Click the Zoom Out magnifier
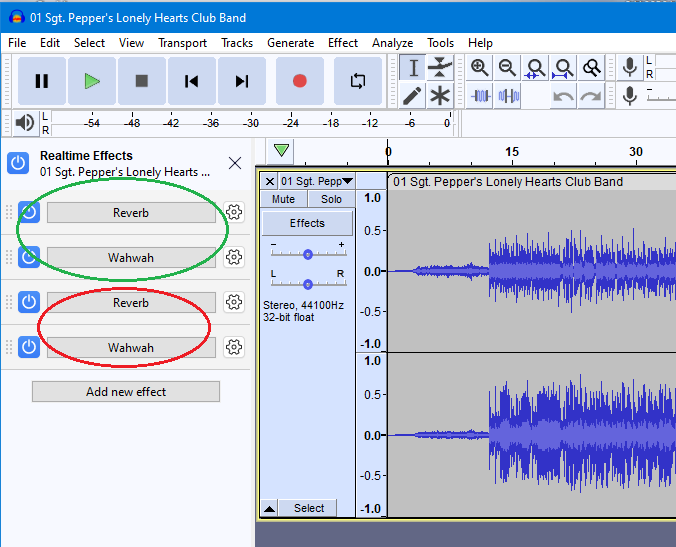Viewport: 676px width, 547px height. [507, 68]
